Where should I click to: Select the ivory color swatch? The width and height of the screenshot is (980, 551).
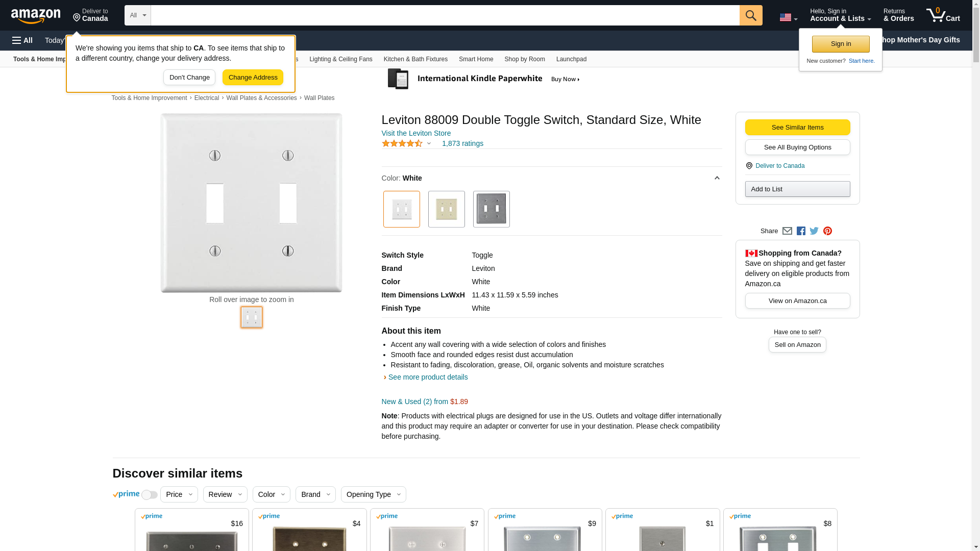point(446,209)
